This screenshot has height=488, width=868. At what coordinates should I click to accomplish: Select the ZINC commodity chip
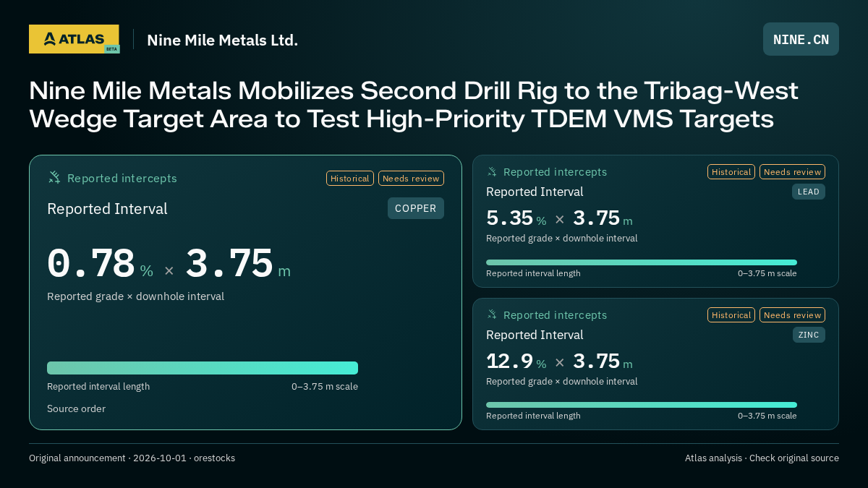coord(809,335)
